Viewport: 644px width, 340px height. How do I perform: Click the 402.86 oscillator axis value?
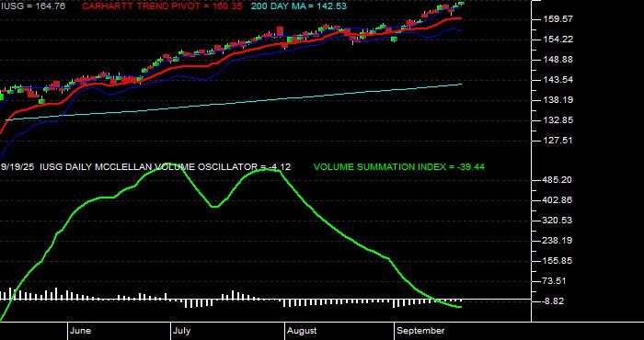pyautogui.click(x=558, y=200)
